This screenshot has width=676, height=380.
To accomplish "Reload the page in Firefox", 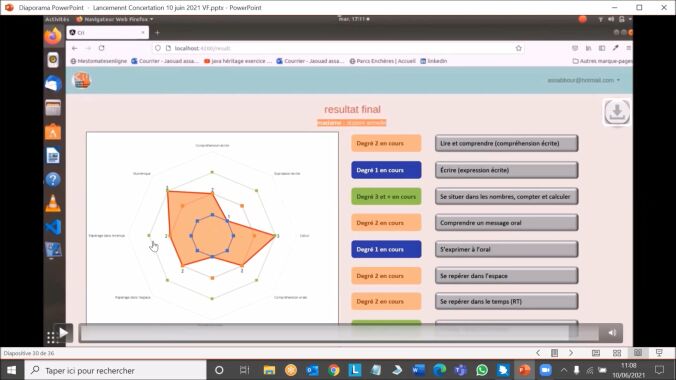I will 101,48.
